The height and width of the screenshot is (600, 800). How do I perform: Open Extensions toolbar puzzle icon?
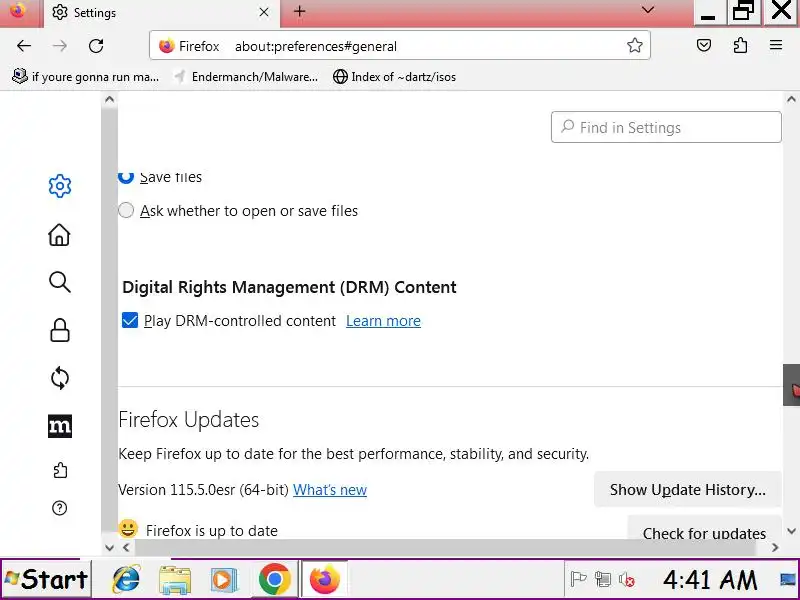tap(740, 45)
